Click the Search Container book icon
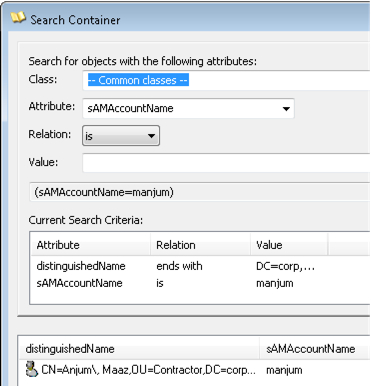This screenshot has height=386, width=371. click(18, 18)
